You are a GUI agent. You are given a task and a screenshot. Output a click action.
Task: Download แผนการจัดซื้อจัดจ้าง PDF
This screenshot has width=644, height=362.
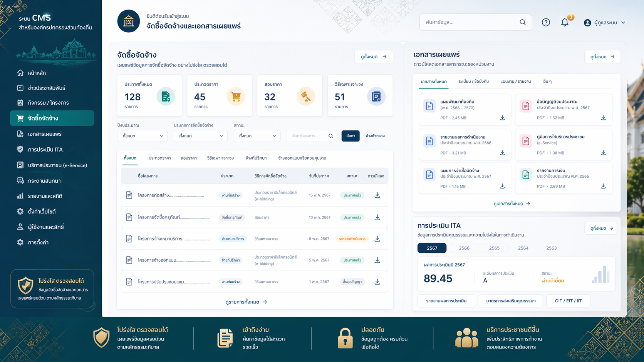pyautogui.click(x=502, y=186)
